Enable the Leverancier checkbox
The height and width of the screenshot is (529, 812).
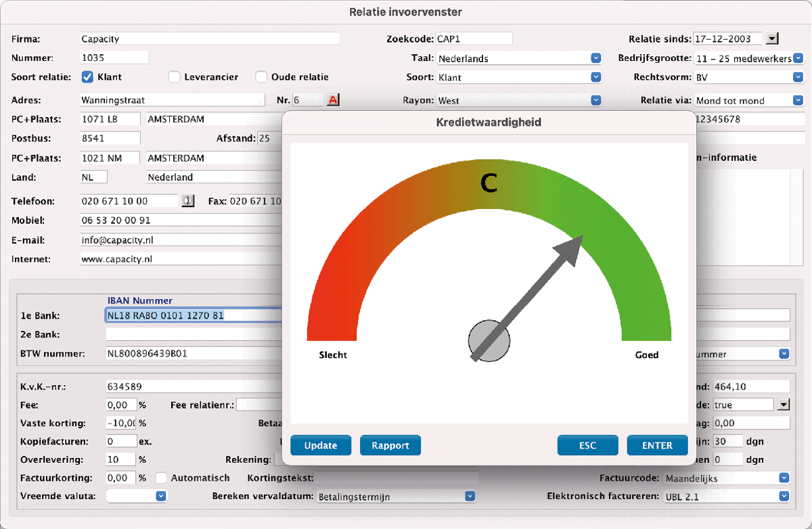click(174, 77)
